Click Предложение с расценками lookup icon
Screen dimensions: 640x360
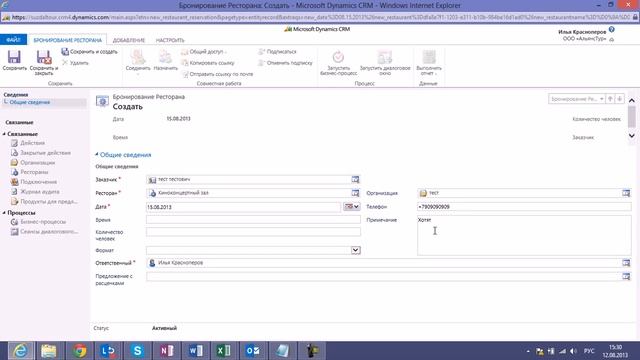pyautogui.click(x=626, y=277)
